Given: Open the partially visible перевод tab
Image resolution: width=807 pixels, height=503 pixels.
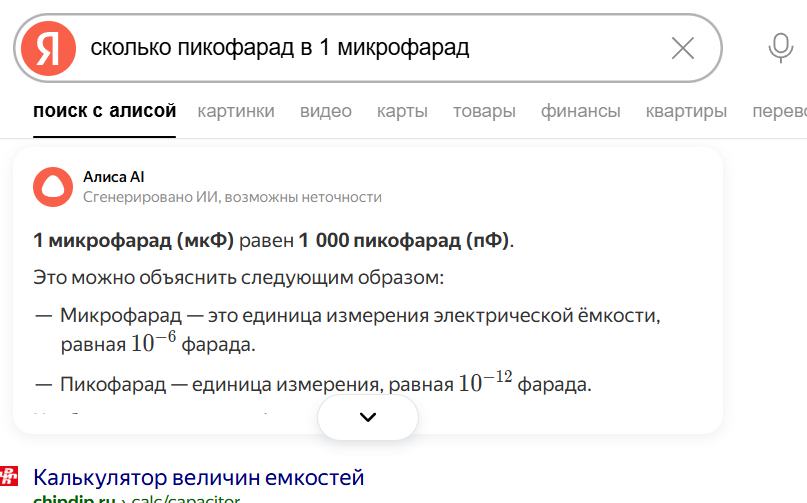Looking at the screenshot, I should click(x=779, y=111).
